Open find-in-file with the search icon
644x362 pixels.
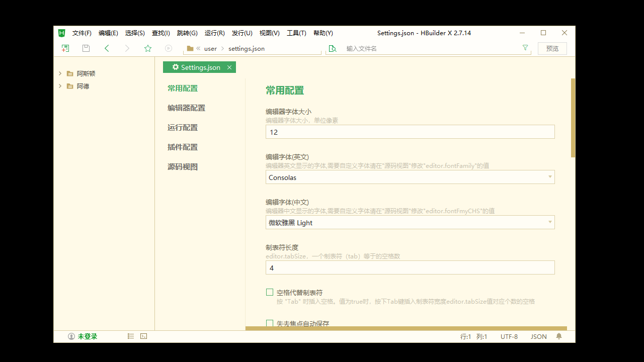point(332,48)
